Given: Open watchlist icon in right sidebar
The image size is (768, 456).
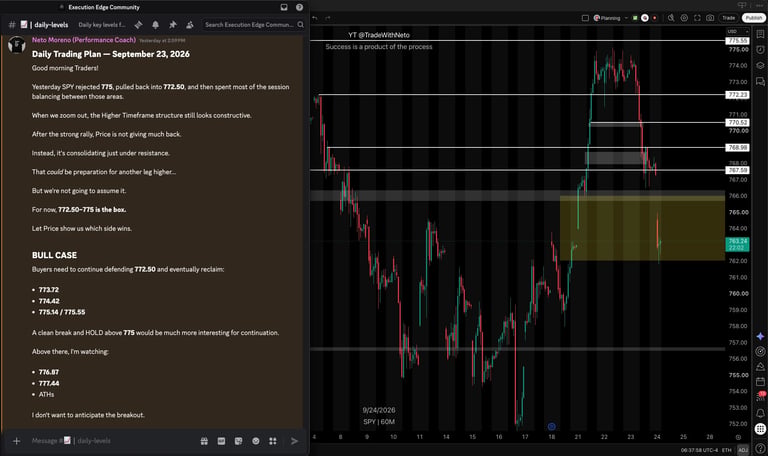Looking at the screenshot, I should click(x=760, y=34).
